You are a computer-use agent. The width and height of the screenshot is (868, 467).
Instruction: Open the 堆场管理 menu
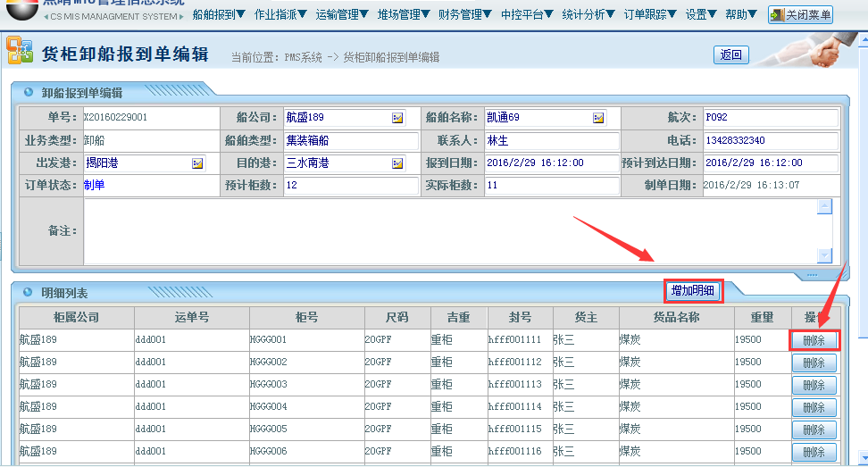click(x=404, y=14)
